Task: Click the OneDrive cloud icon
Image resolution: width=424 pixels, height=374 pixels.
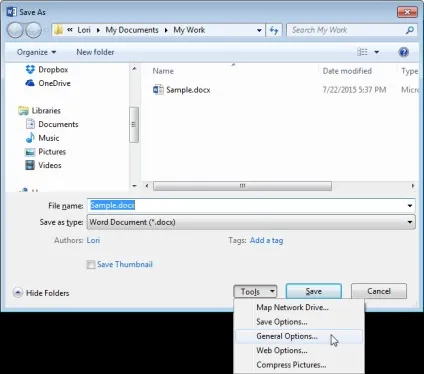Action: pos(30,83)
